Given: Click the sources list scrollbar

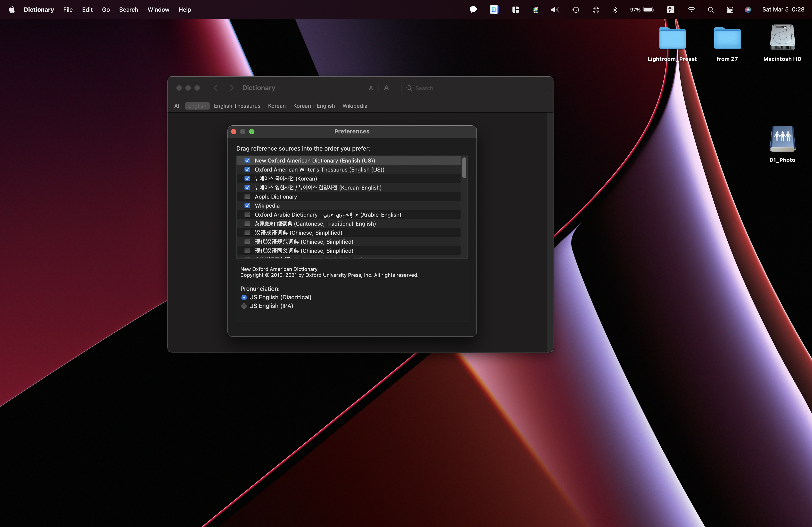Looking at the screenshot, I should point(464,167).
